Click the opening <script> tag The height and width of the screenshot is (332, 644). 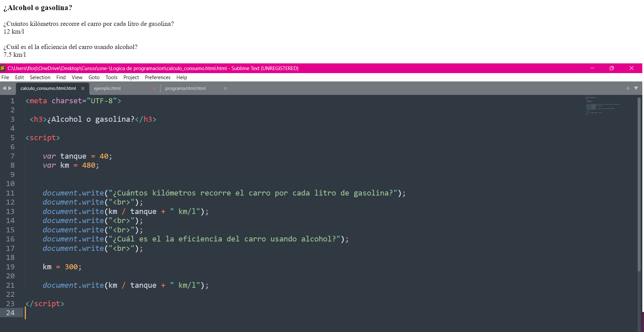[43, 138]
